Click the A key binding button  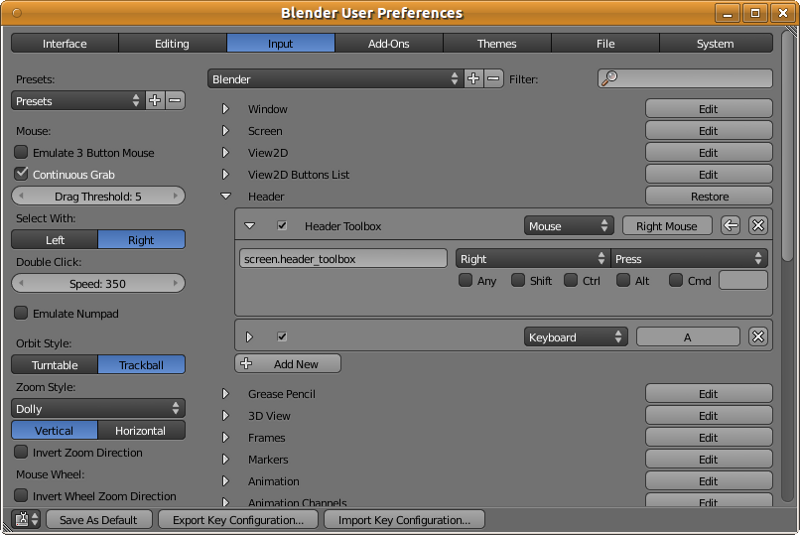[688, 337]
